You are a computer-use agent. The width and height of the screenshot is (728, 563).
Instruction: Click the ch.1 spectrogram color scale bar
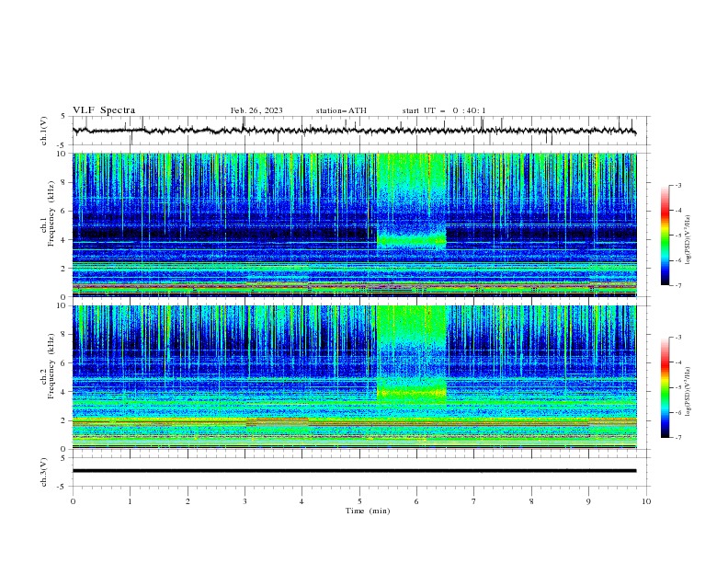pos(665,236)
